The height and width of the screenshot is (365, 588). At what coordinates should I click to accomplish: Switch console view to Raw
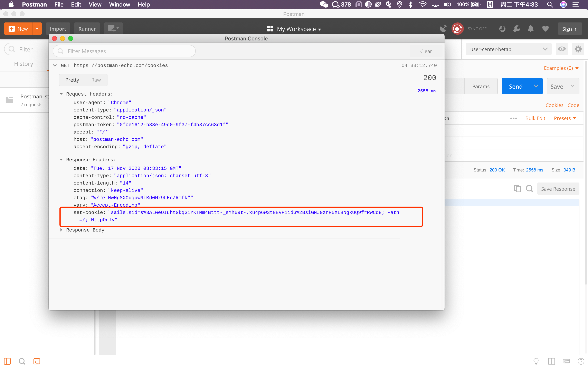click(96, 80)
